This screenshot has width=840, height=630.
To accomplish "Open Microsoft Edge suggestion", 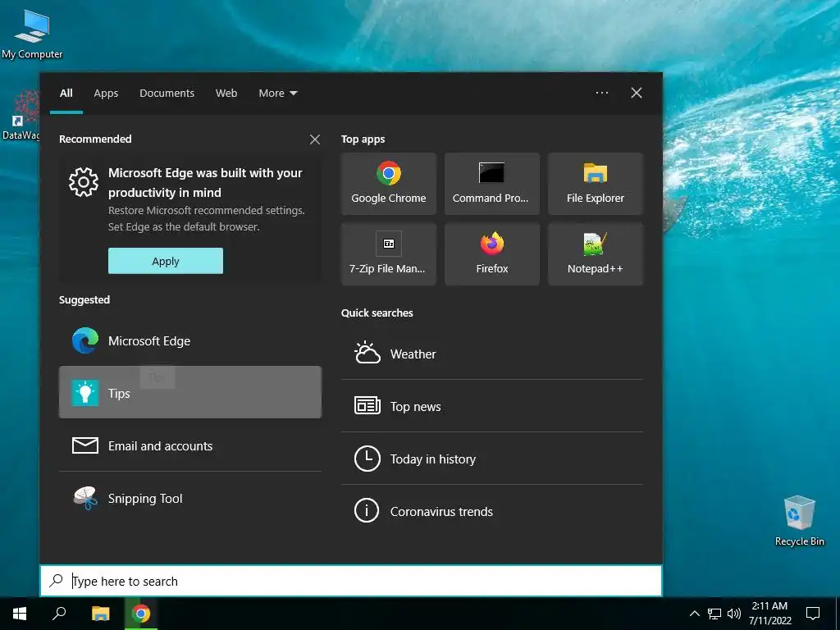I will (x=190, y=340).
